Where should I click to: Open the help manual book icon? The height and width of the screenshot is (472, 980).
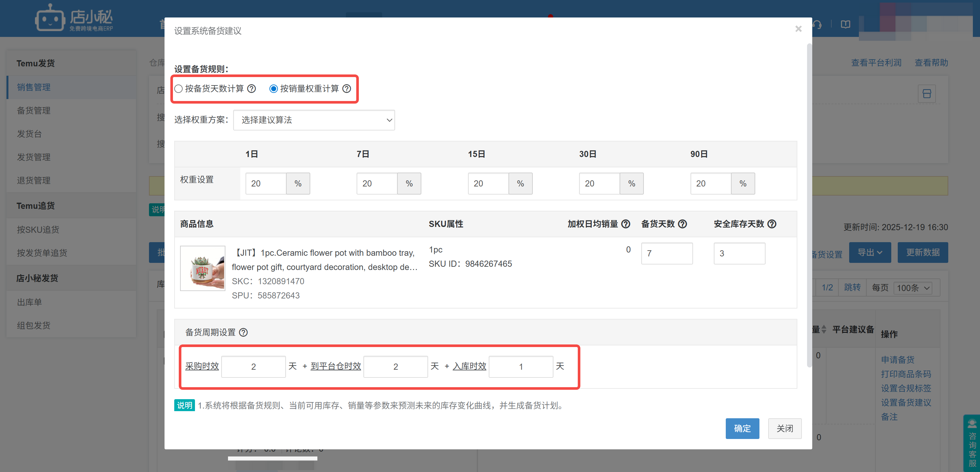point(845,24)
